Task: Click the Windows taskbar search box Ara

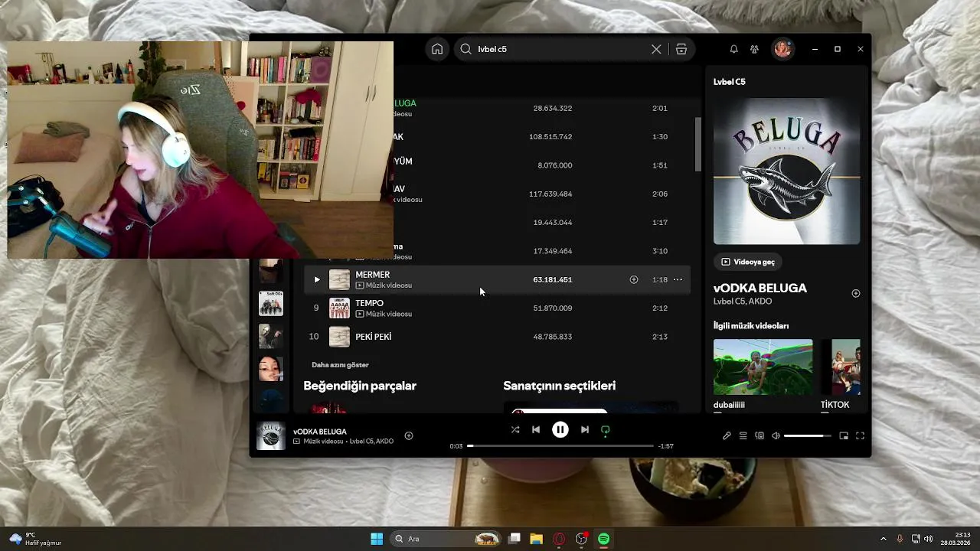Action: click(x=446, y=539)
